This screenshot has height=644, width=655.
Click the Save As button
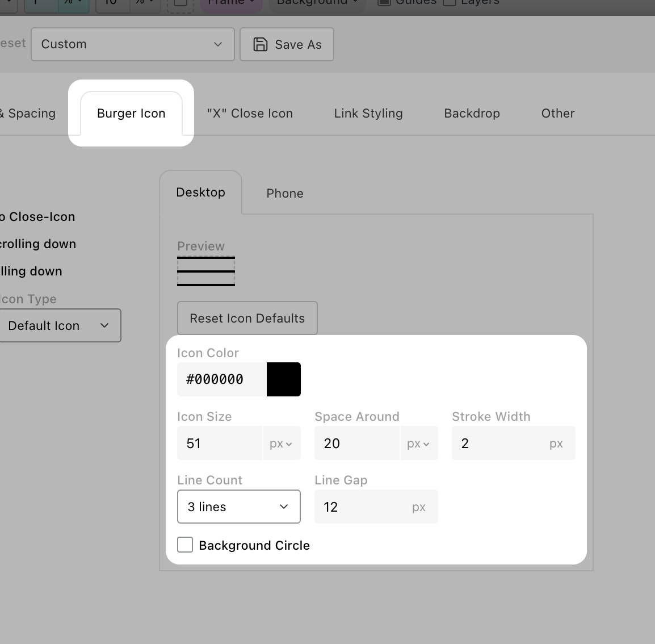287,44
